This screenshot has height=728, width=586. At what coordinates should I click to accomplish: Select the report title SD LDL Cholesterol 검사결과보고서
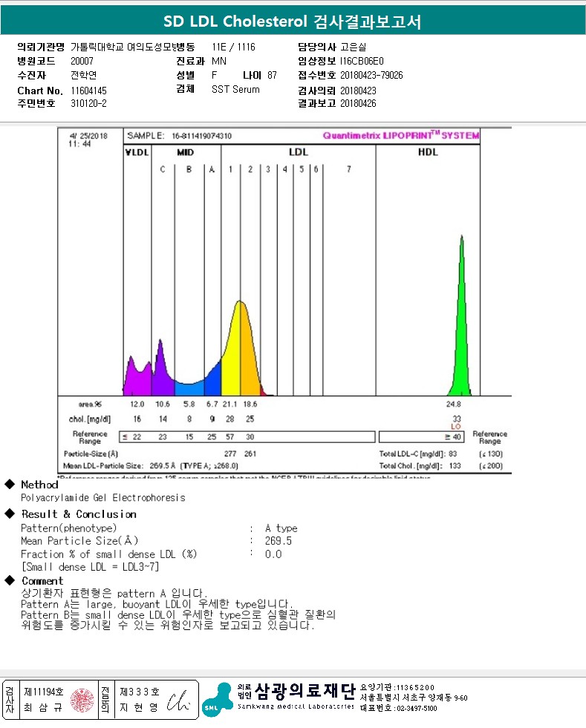coord(293,22)
